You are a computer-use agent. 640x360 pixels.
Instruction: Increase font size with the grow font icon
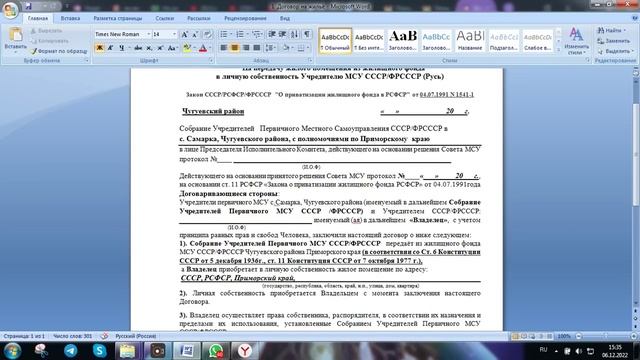pos(184,34)
